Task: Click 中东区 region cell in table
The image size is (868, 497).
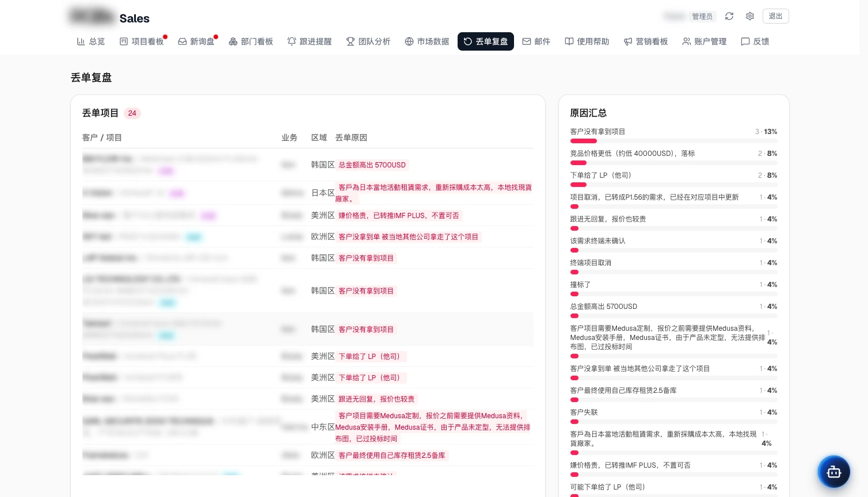Action: tap(323, 427)
